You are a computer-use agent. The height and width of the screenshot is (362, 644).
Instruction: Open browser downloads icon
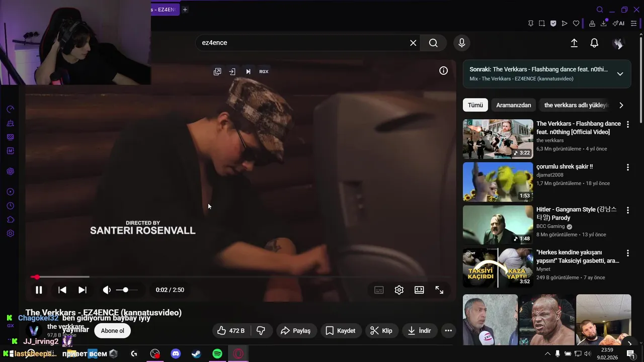click(x=604, y=23)
